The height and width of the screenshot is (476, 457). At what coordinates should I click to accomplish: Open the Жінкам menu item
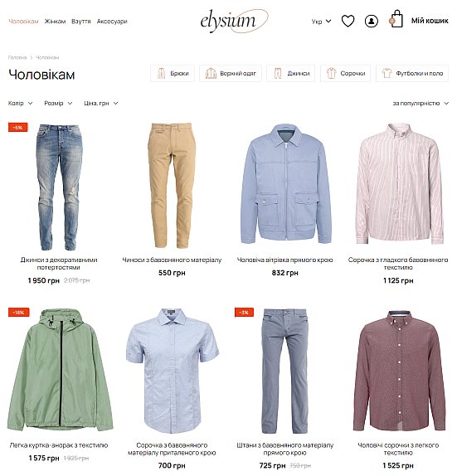coord(55,22)
